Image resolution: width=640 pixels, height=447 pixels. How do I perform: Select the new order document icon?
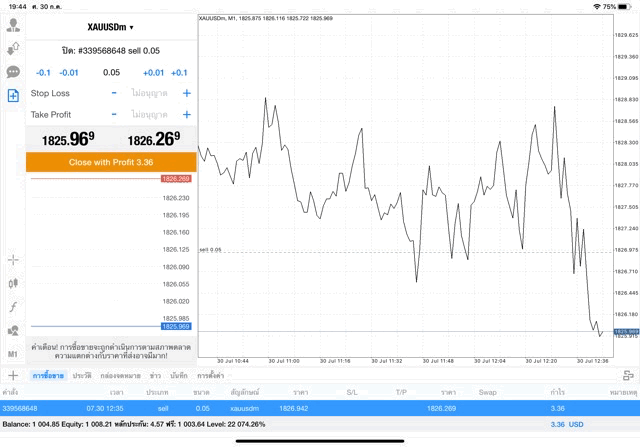coord(13,96)
